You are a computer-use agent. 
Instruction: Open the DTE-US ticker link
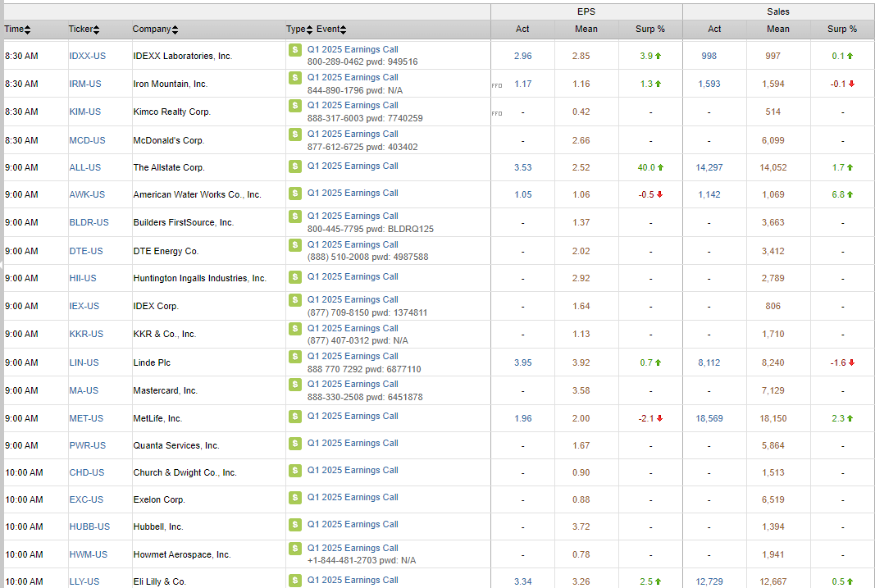point(86,251)
